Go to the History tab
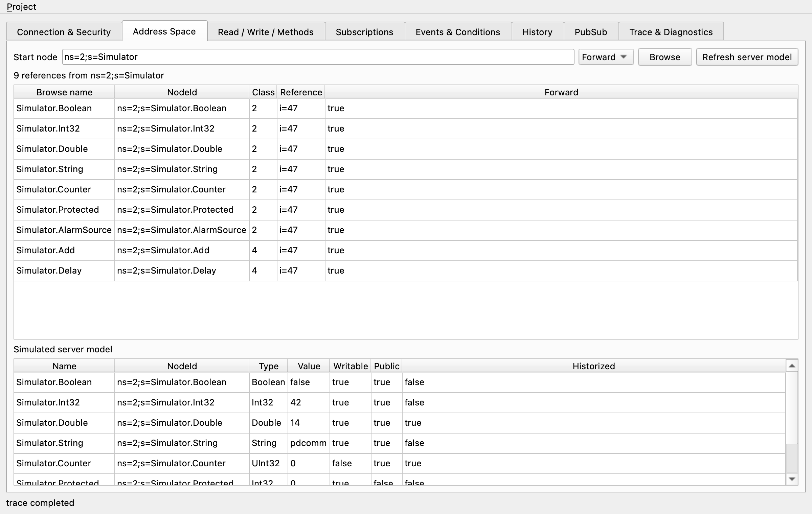 (x=537, y=32)
